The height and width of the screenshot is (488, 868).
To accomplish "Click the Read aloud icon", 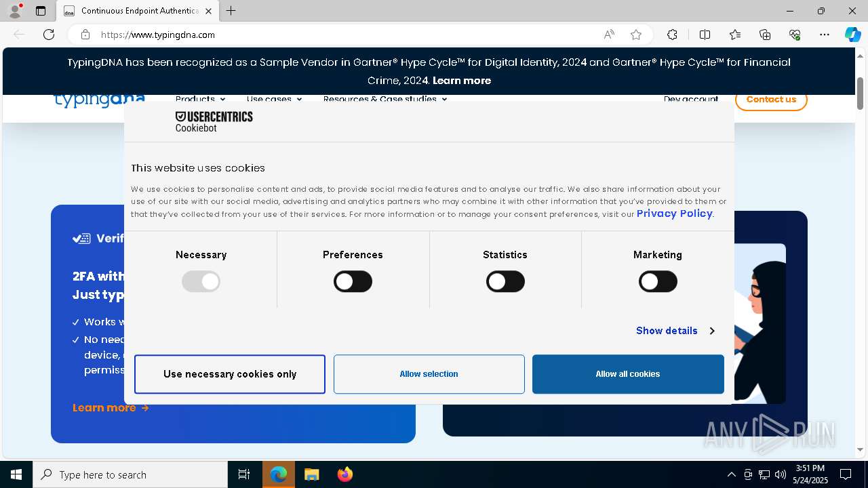I will coord(609,35).
